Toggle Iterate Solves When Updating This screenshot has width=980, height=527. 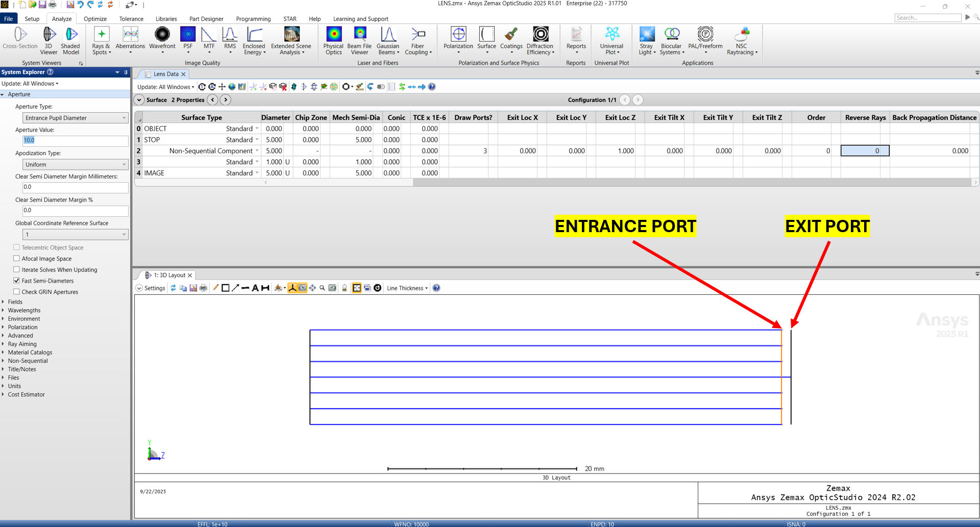tap(17, 270)
